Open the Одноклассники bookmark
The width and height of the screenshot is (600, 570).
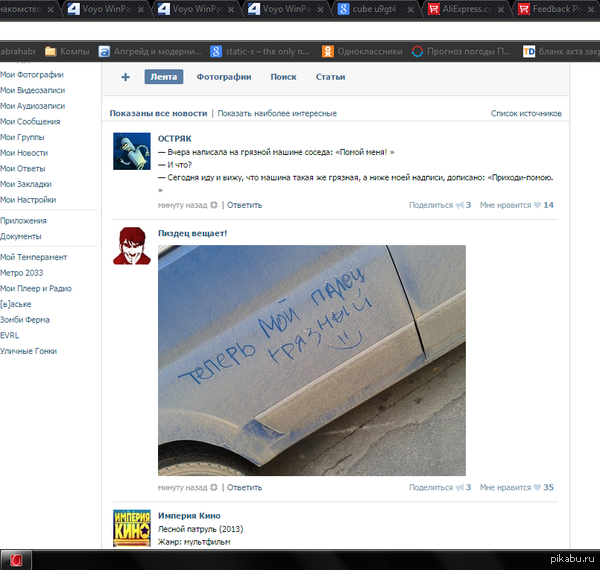(362, 51)
